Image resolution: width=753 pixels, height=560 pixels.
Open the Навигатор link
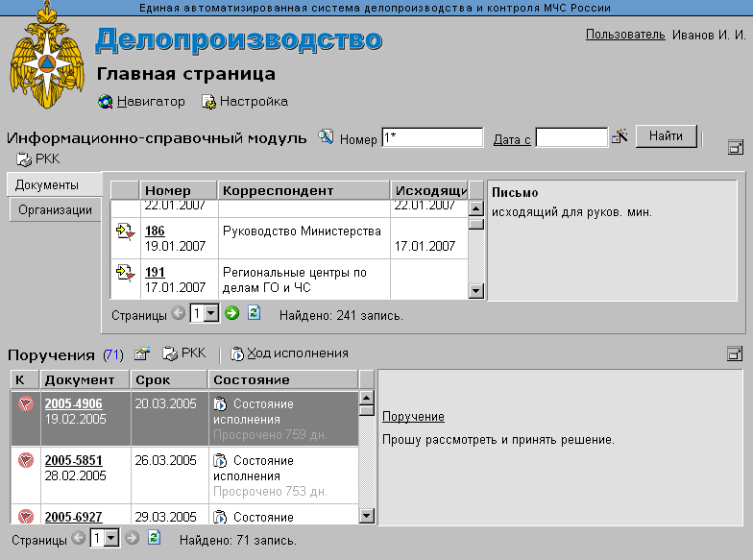(x=151, y=102)
